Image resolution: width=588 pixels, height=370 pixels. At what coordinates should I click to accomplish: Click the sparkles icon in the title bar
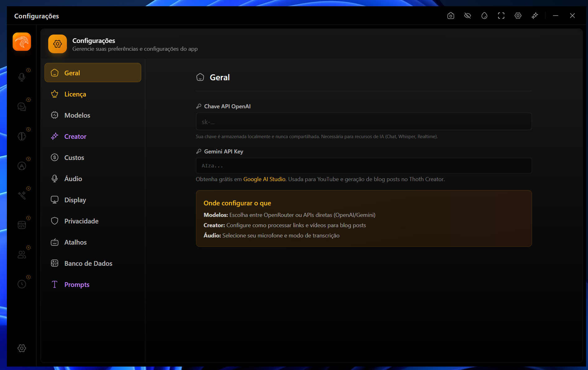(x=535, y=16)
